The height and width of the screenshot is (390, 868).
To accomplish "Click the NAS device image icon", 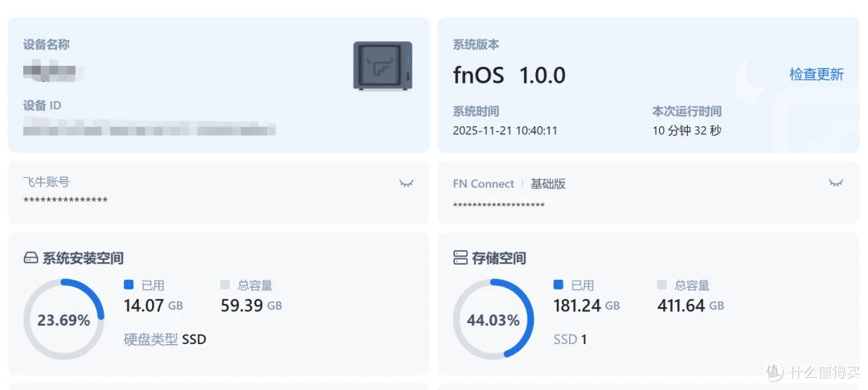I will coord(383,65).
